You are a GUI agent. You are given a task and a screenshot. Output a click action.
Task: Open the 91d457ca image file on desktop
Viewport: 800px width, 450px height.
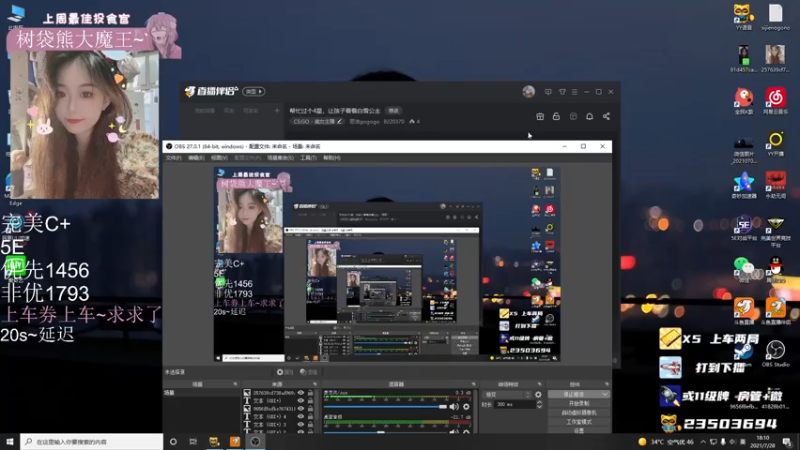click(x=743, y=58)
